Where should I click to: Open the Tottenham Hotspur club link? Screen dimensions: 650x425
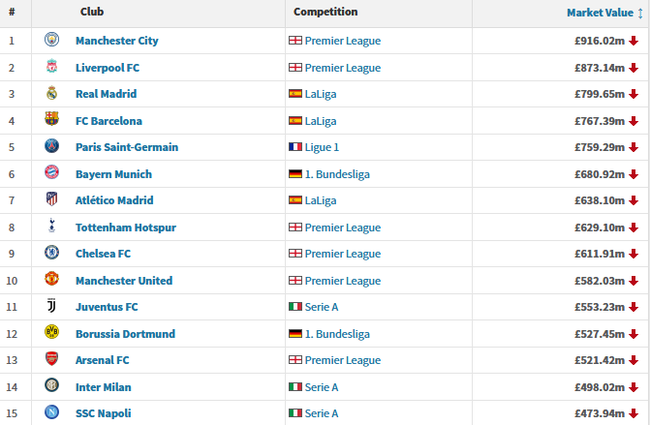tap(125, 227)
